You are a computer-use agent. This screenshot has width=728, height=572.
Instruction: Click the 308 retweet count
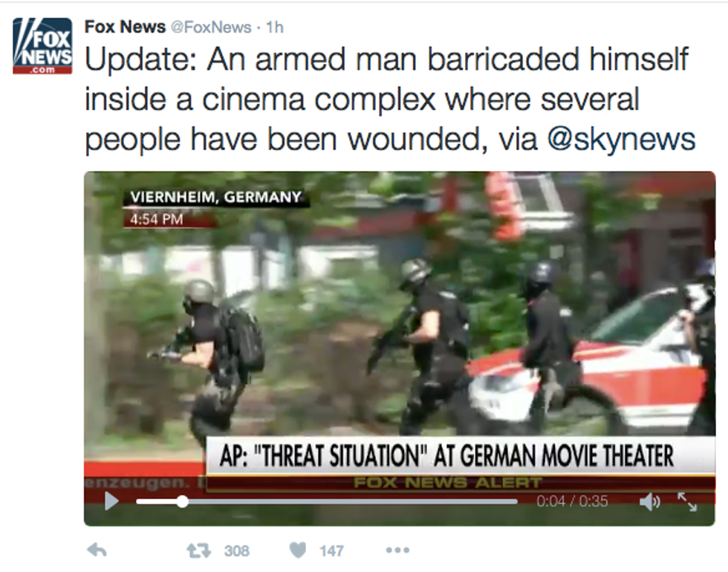(237, 550)
